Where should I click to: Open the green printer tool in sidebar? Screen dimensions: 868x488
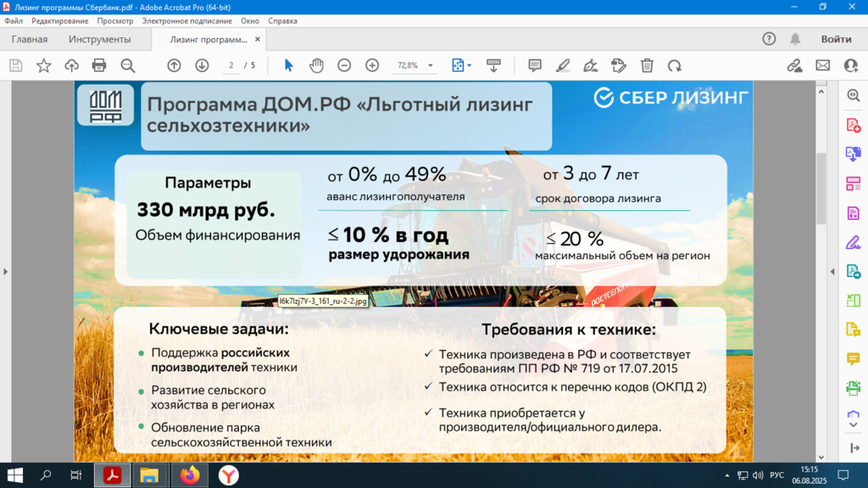coord(853,388)
